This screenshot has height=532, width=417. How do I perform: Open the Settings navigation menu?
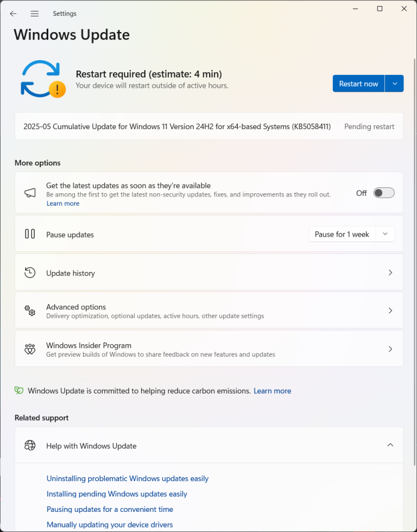(x=34, y=14)
